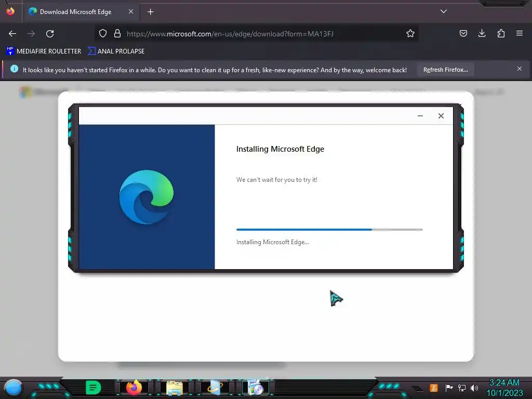The height and width of the screenshot is (399, 532).
Task: Click the forward navigation arrow
Action: [31, 34]
